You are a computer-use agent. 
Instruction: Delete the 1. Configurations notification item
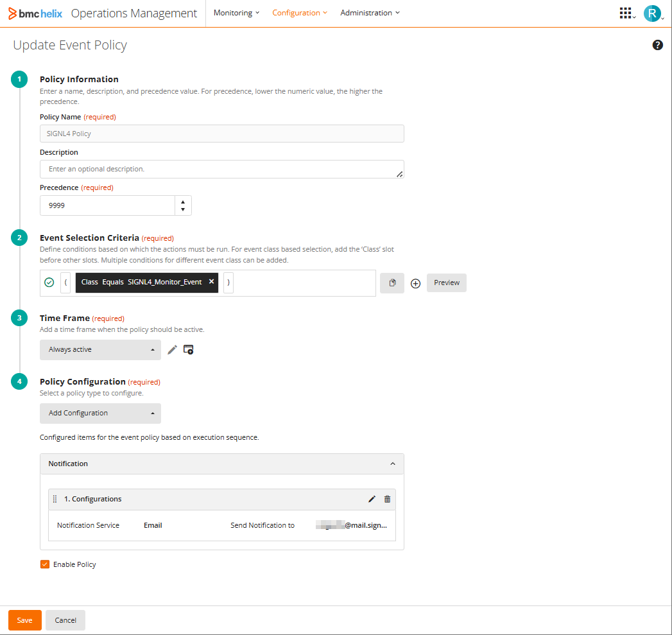pyautogui.click(x=388, y=499)
